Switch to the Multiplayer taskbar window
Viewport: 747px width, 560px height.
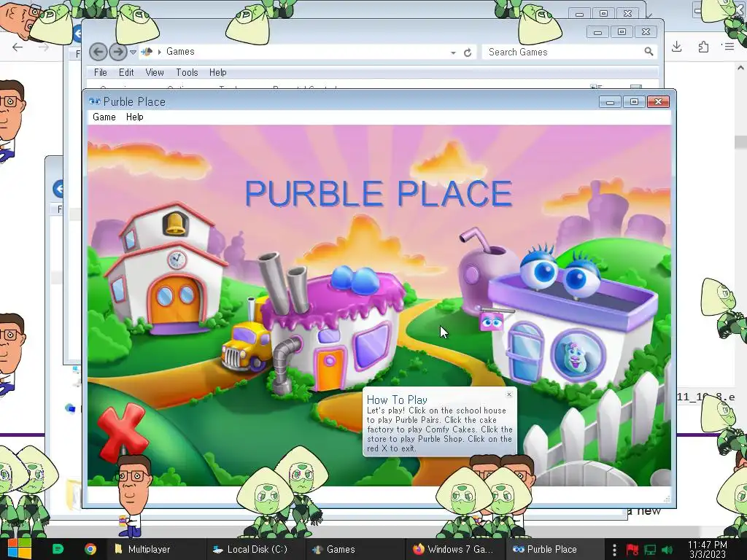156,549
